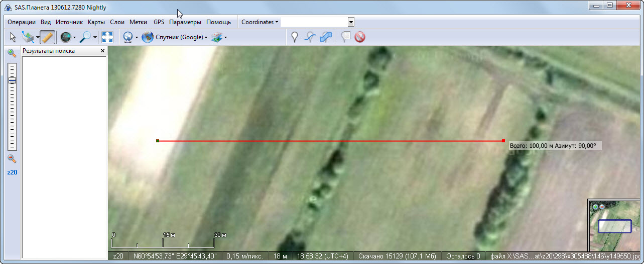Viewport: 644px width, 264px height.
Task: Click the hide all placemarks red icon
Action: coord(359,37)
